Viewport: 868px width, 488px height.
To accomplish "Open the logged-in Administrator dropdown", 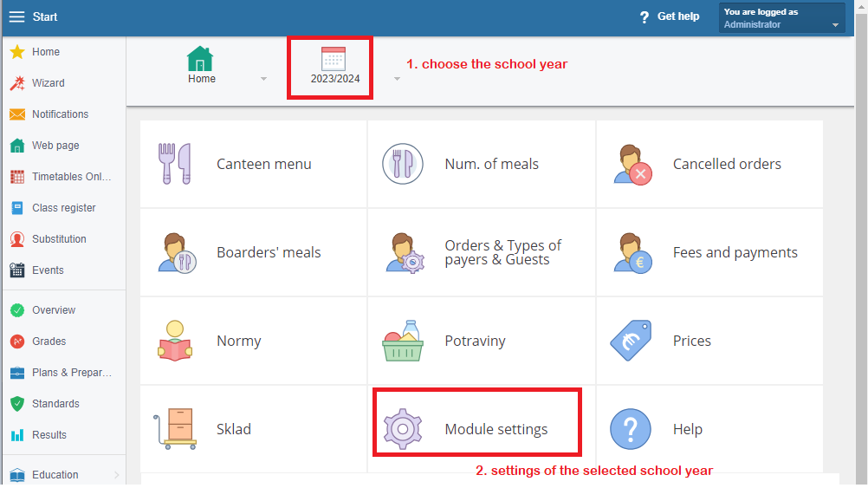I will (781, 17).
